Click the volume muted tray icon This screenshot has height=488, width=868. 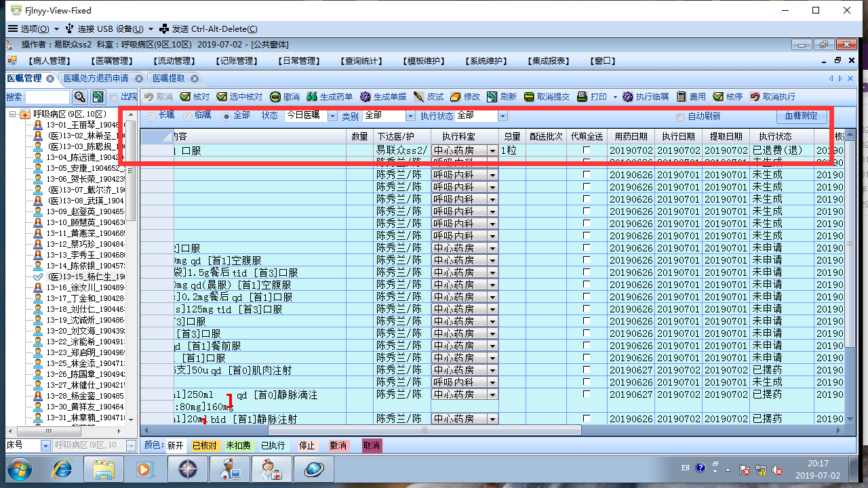pos(778,470)
